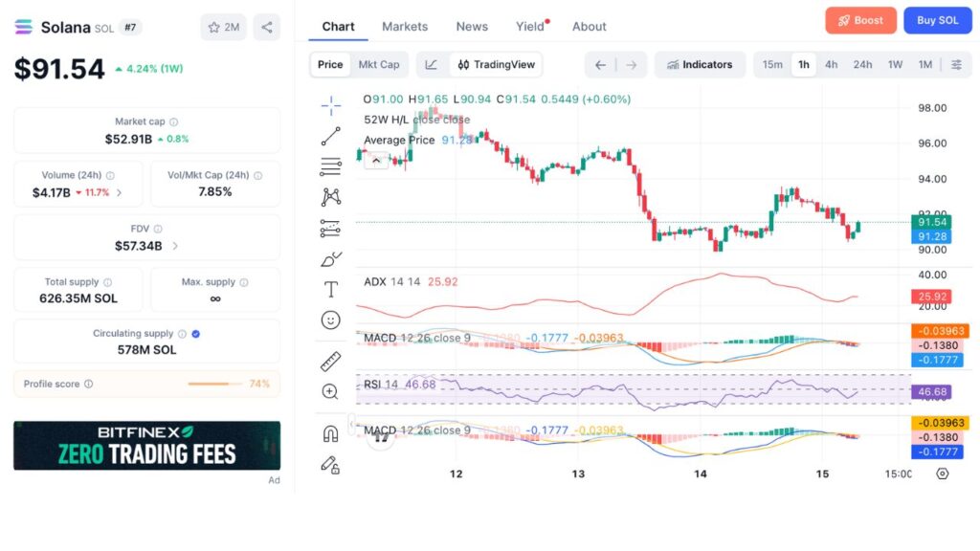Screen dimensions: 980x551
Task: Select the text annotation tool
Action: 330,289
